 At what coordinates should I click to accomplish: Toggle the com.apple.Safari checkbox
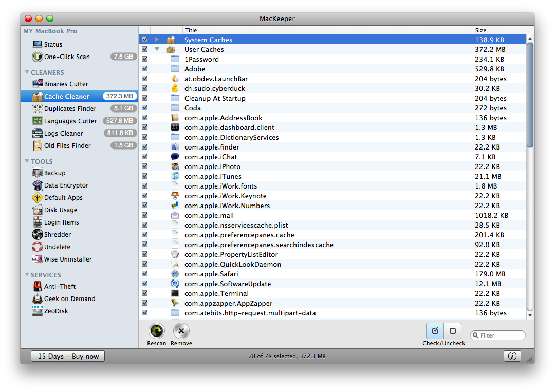point(144,274)
